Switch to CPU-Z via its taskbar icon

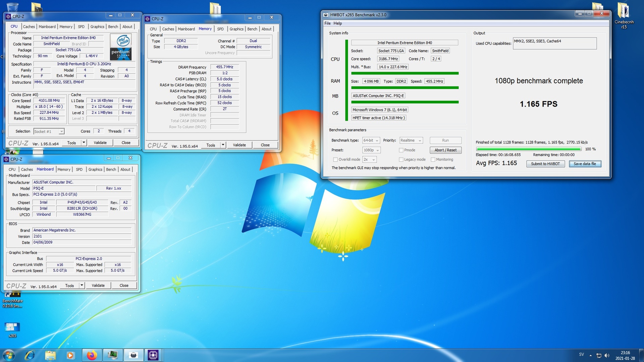[153, 355]
